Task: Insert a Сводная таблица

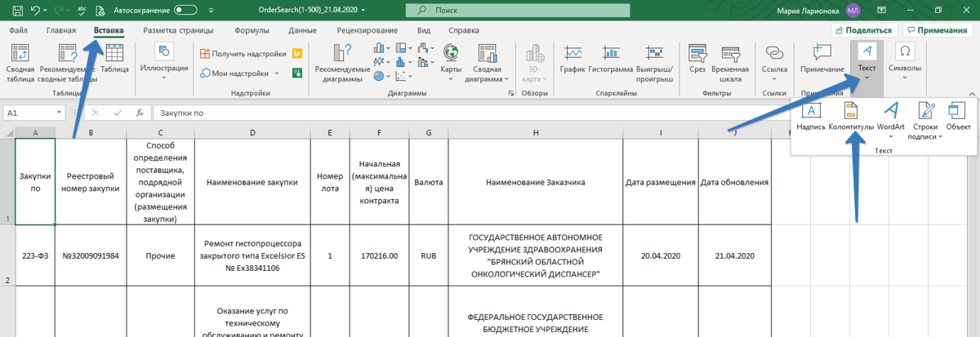Action: (x=20, y=63)
